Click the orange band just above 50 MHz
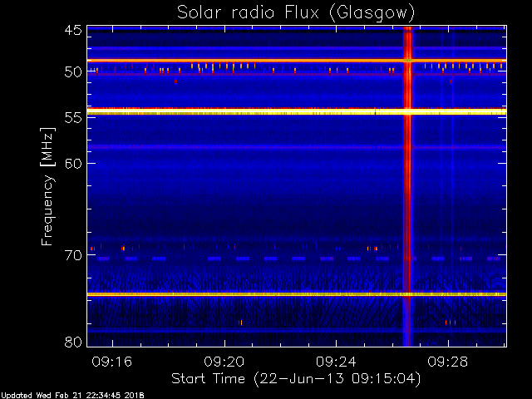Screen dimensions: 532x399 click(297, 61)
